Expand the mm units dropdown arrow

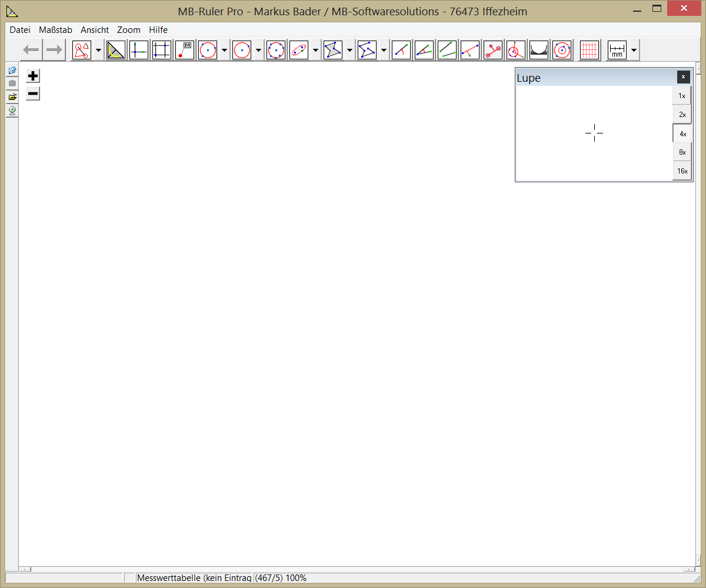[634, 51]
